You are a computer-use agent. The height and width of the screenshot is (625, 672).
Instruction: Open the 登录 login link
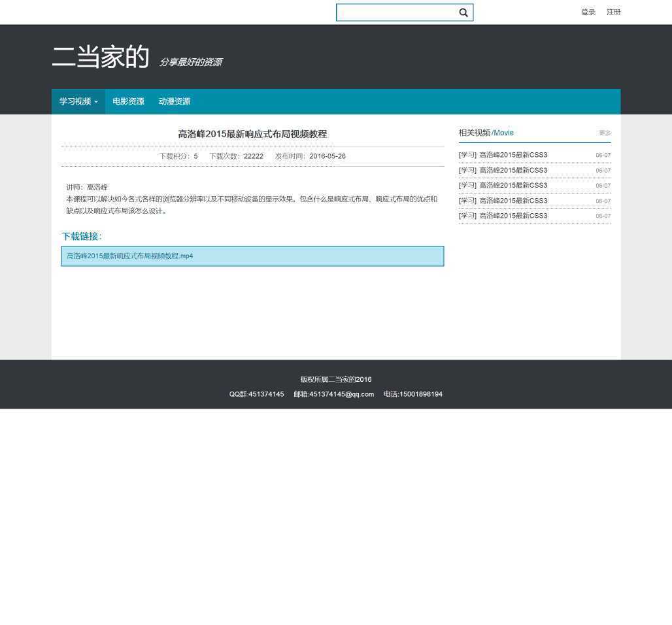tap(588, 12)
